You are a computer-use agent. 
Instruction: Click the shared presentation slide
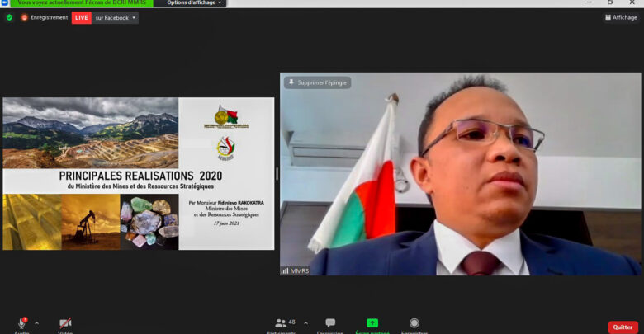(x=138, y=173)
